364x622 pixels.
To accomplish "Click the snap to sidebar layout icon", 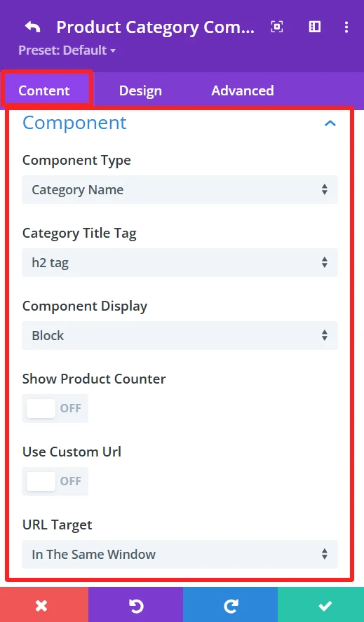I will 315,27.
